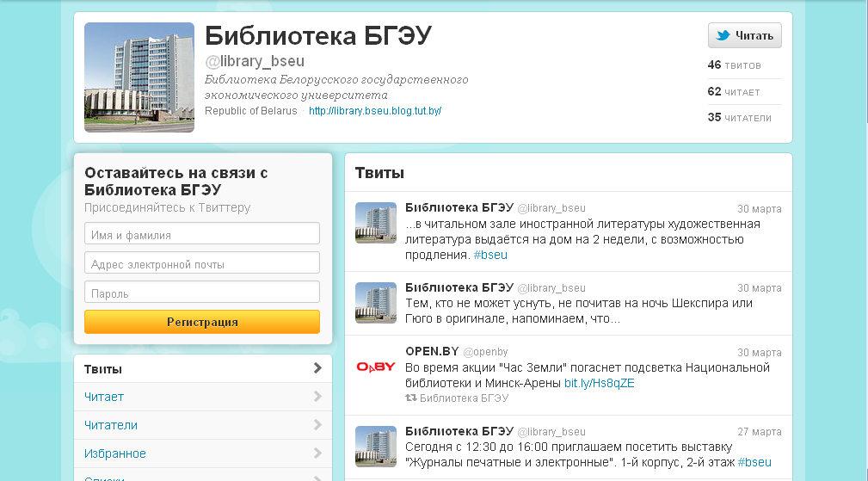
Task: Open the @openby handle
Action: [485, 352]
